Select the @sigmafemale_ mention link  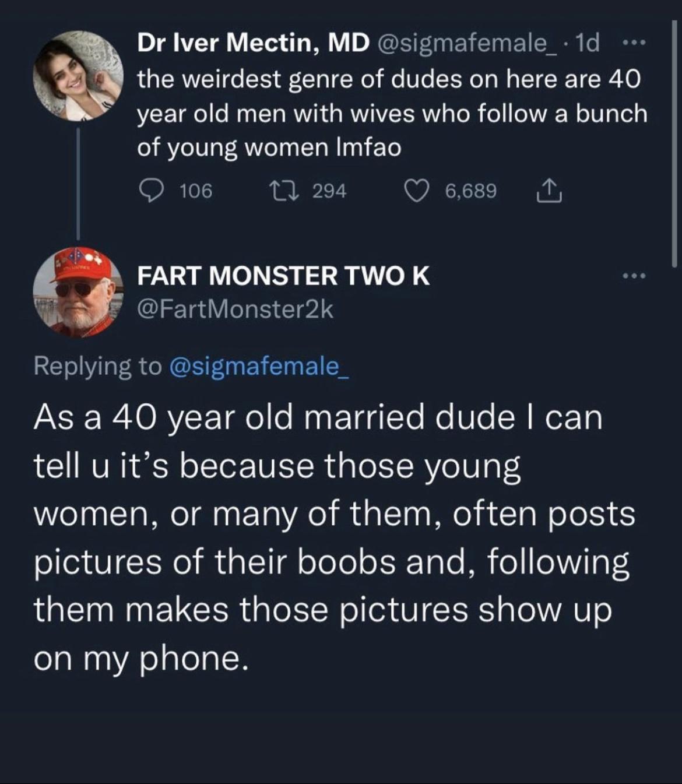click(261, 366)
